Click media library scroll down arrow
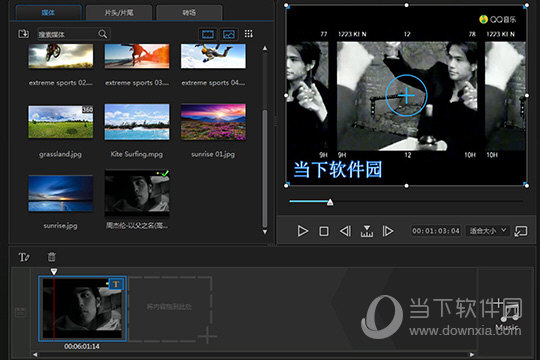The height and width of the screenshot is (360, 540). [x=265, y=232]
